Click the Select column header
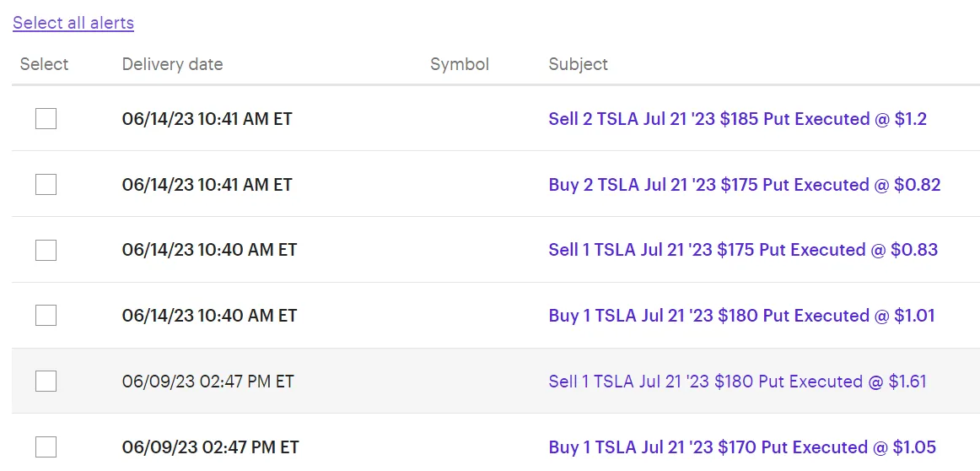The image size is (980, 471). click(45, 64)
